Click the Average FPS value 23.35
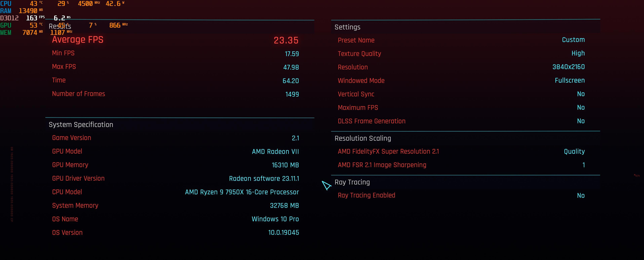The image size is (644, 260). coord(286,40)
